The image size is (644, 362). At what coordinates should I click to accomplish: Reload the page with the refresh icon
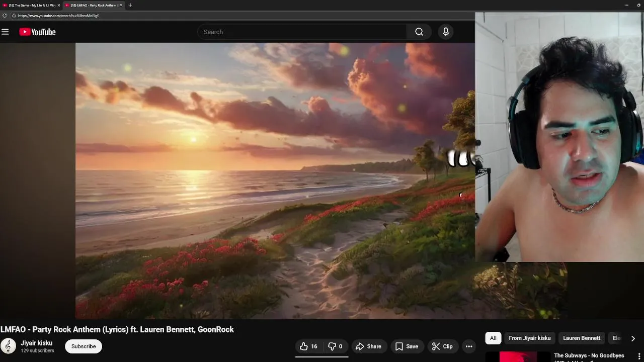click(5, 16)
